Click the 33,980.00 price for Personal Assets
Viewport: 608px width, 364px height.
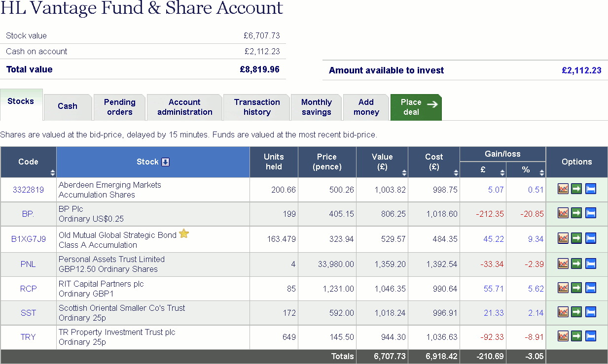336,264
